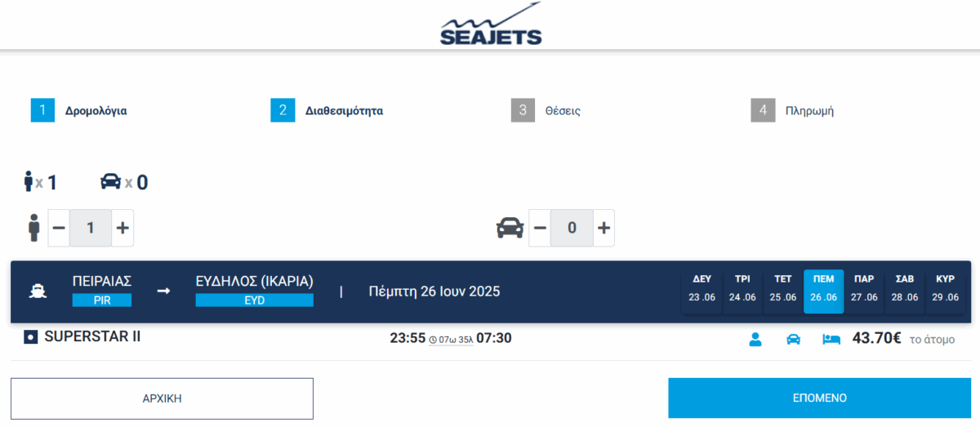Select Monday 23.06 date tab
Viewport: 980px width, 427px height.
click(702, 291)
